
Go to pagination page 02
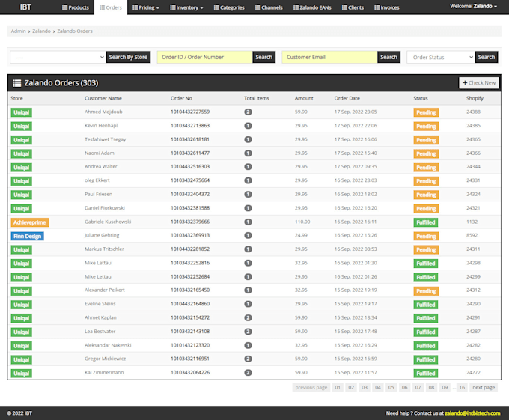(351, 387)
